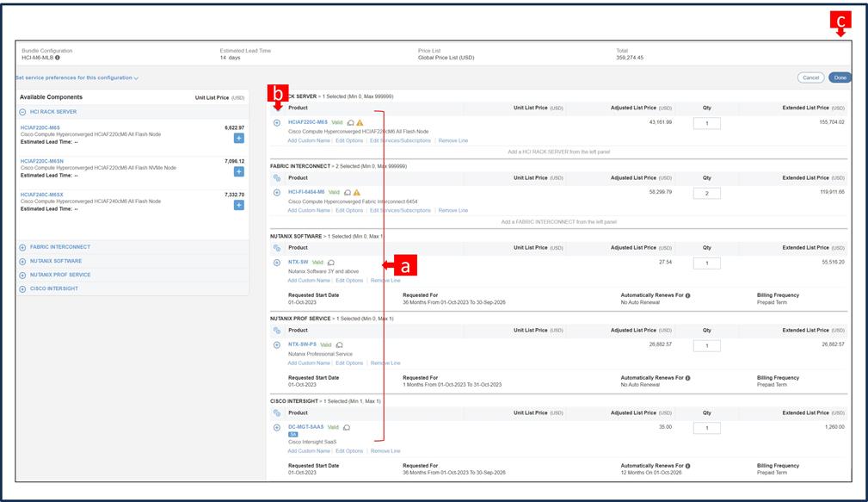Screen dimensions: 868x502
Task: Click Remove Line for HCIAF220C-M6S
Action: click(x=452, y=140)
